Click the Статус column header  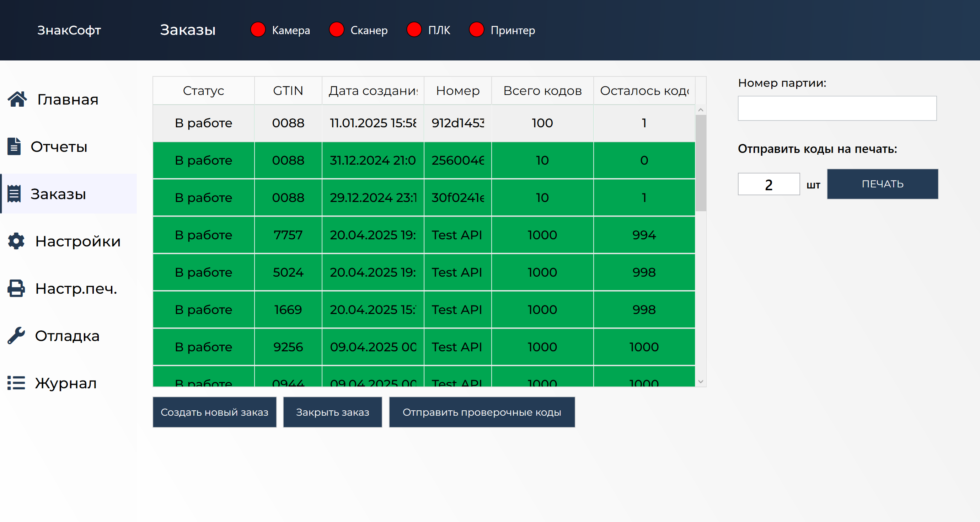pos(203,91)
